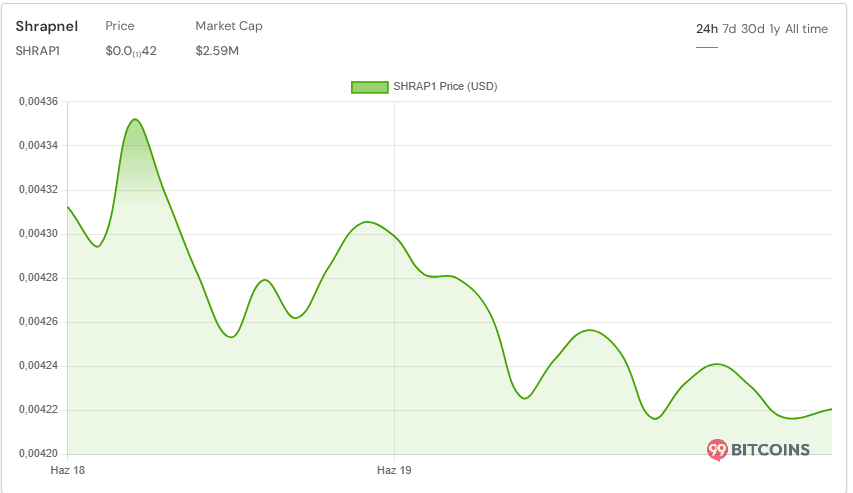This screenshot has height=493, width=853.
Task: Click the SHRAP1 Price (USD) legend label
Action: pyautogui.click(x=445, y=87)
